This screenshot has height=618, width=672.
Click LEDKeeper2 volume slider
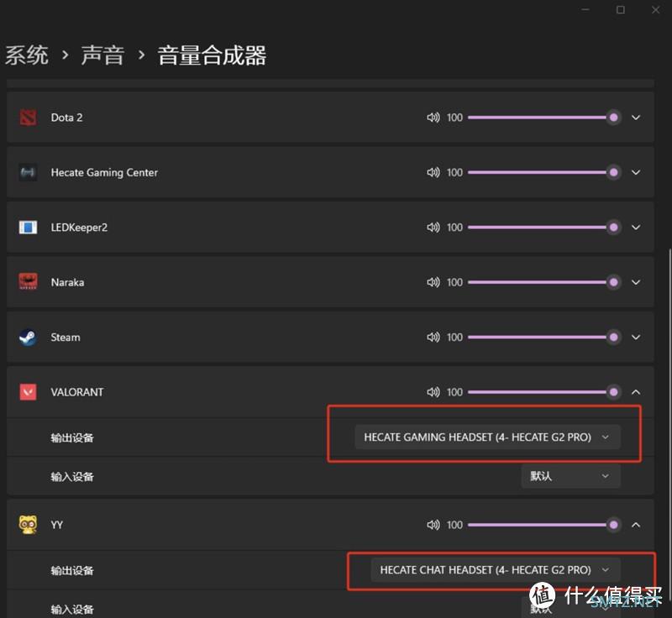point(543,227)
